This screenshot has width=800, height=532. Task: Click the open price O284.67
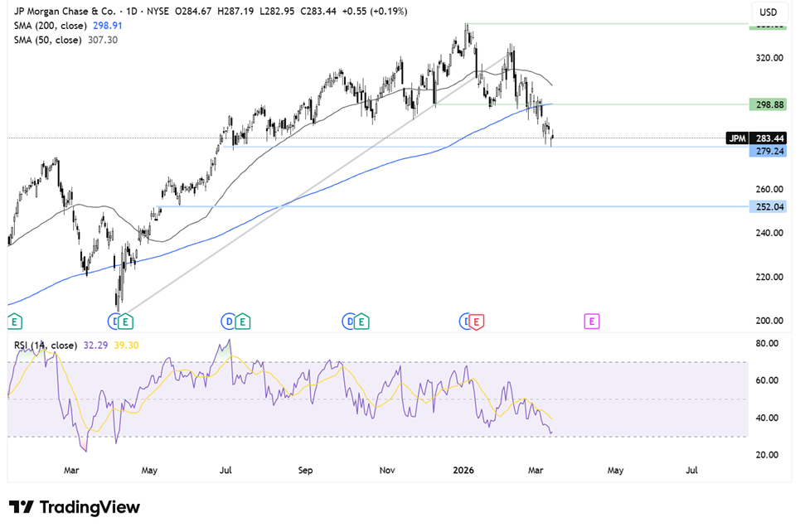[x=193, y=12]
